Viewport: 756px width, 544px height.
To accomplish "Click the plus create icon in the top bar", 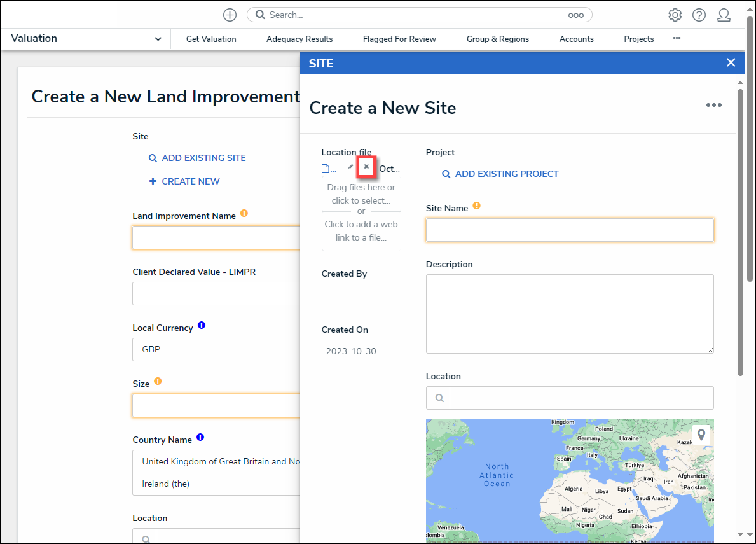I will [230, 15].
